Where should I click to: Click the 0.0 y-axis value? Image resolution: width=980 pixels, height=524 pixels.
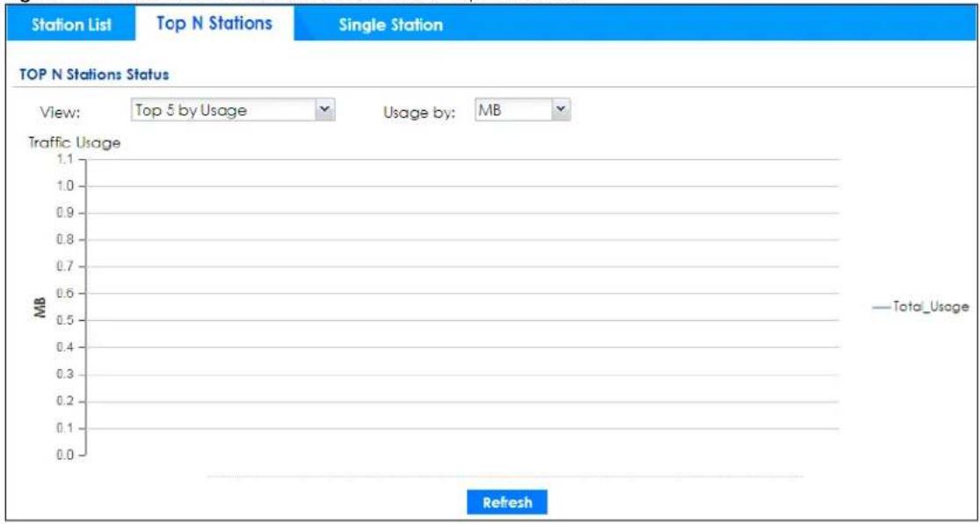[66, 455]
